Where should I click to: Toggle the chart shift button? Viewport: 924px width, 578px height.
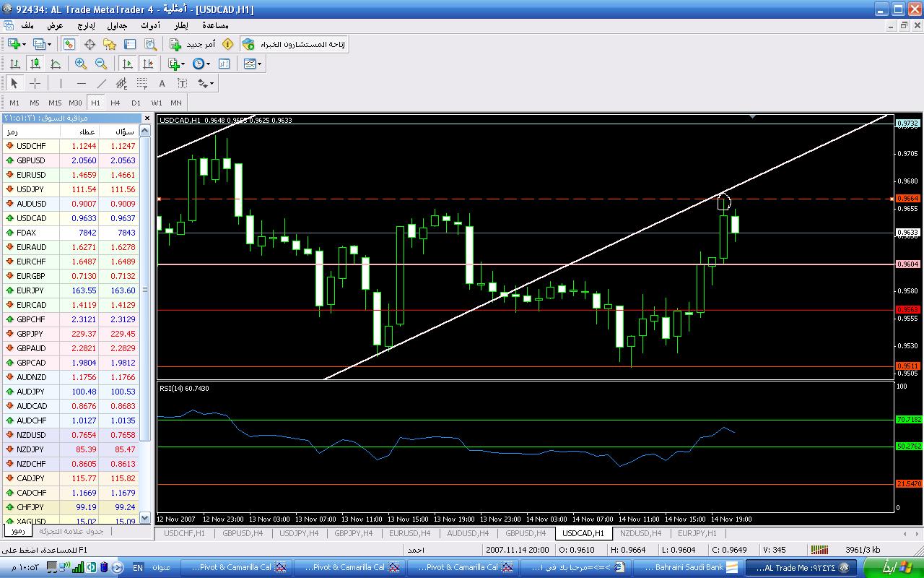tap(148, 64)
